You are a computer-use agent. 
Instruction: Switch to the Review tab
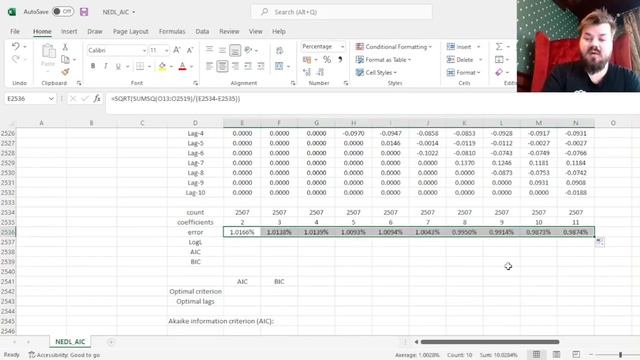(229, 31)
